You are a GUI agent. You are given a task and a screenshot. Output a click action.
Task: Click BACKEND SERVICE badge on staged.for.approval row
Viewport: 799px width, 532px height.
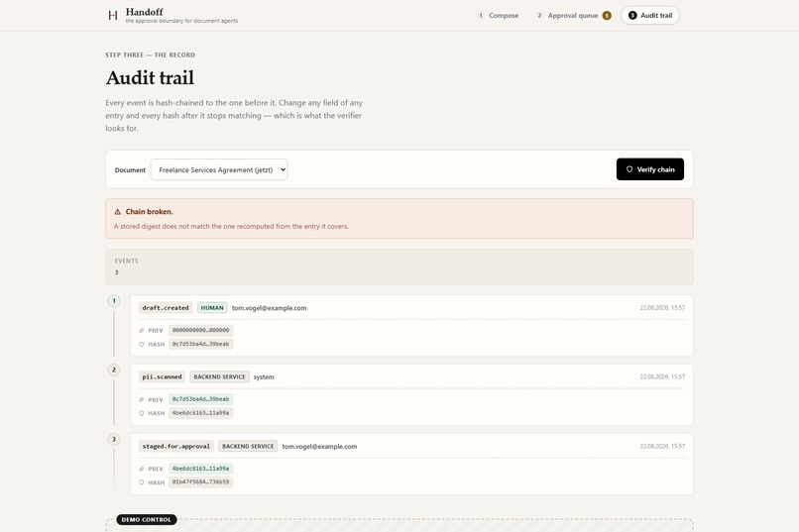(248, 446)
